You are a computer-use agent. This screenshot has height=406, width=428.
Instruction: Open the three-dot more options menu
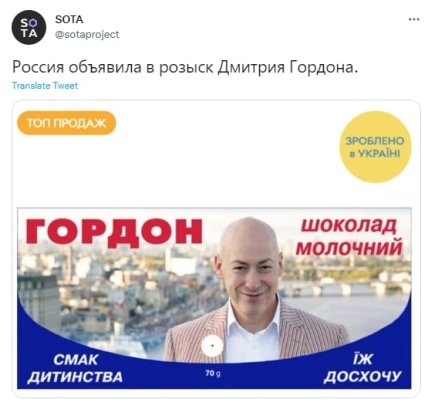414,19
